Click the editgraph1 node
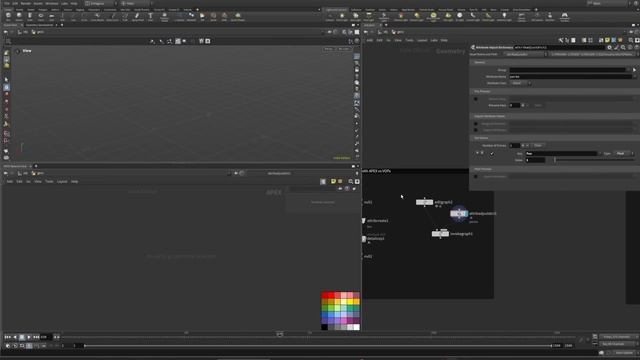The image size is (640, 360). (x=424, y=202)
